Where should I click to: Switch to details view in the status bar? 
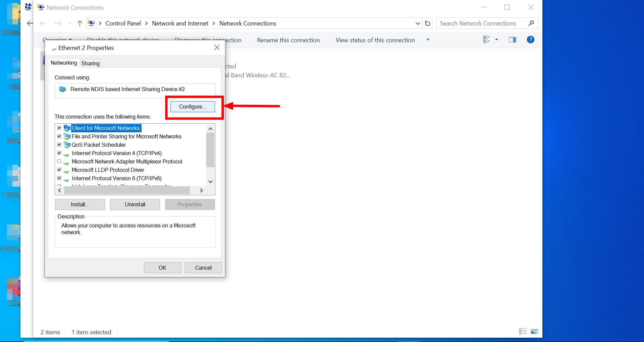tap(523, 331)
